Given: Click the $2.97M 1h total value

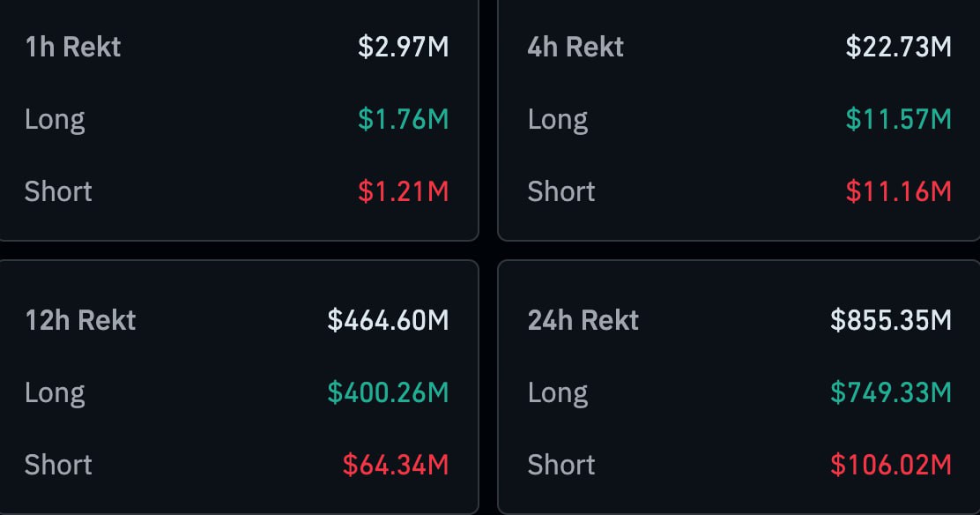Looking at the screenshot, I should pyautogui.click(x=403, y=47).
